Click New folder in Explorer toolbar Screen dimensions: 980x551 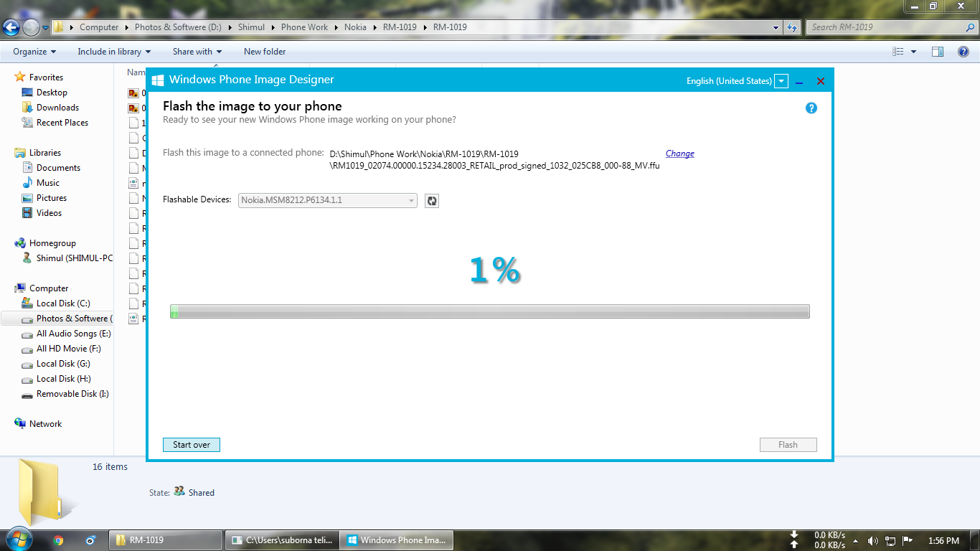[265, 52]
